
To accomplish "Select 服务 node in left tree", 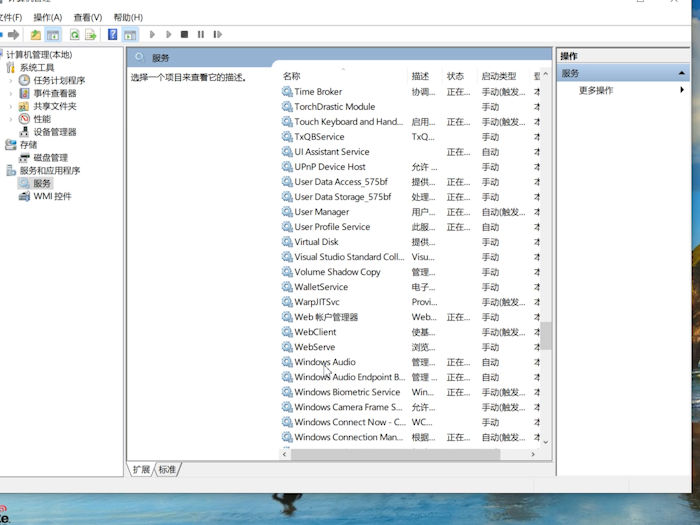I will pos(42,183).
